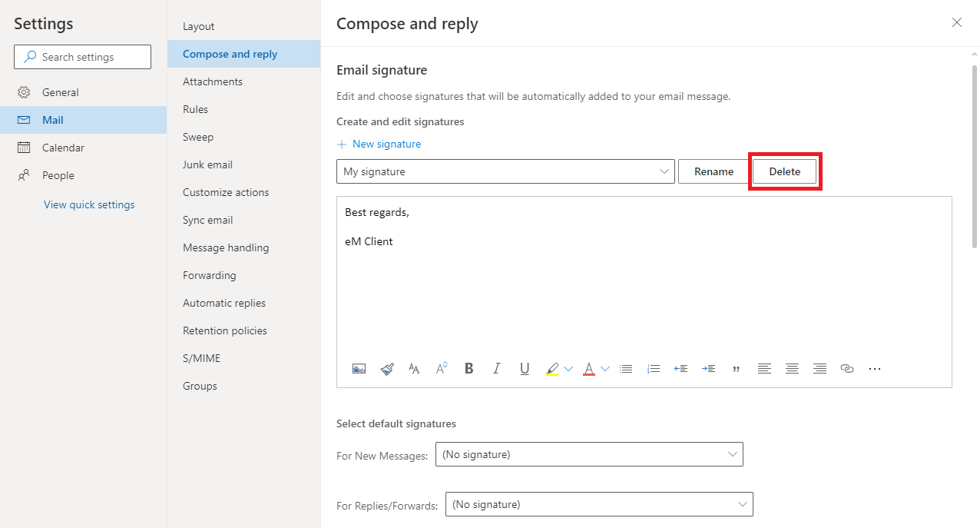The width and height of the screenshot is (980, 528).
Task: Center align the signature text
Action: (x=792, y=369)
